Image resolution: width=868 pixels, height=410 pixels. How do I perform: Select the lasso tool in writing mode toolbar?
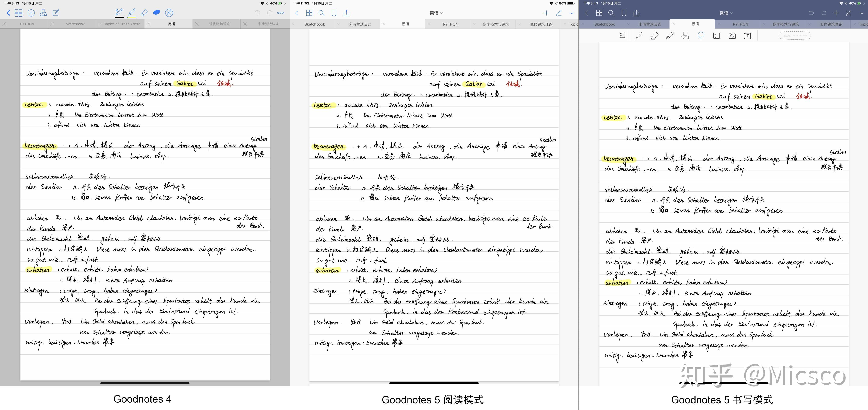(701, 36)
